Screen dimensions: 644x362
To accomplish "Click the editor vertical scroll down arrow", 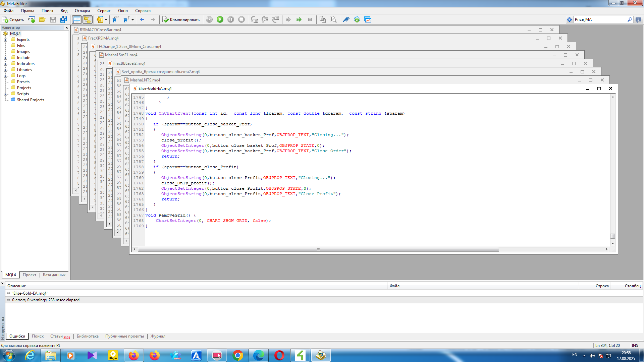I will pyautogui.click(x=612, y=244).
